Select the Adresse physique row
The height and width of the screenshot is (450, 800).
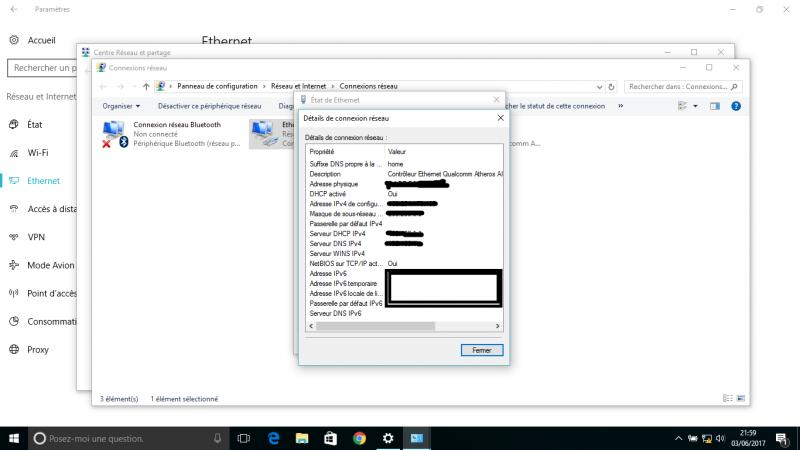click(x=404, y=184)
